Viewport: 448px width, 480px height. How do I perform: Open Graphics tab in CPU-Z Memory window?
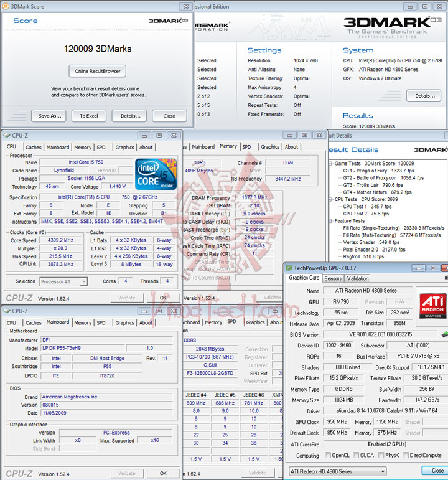point(270,147)
